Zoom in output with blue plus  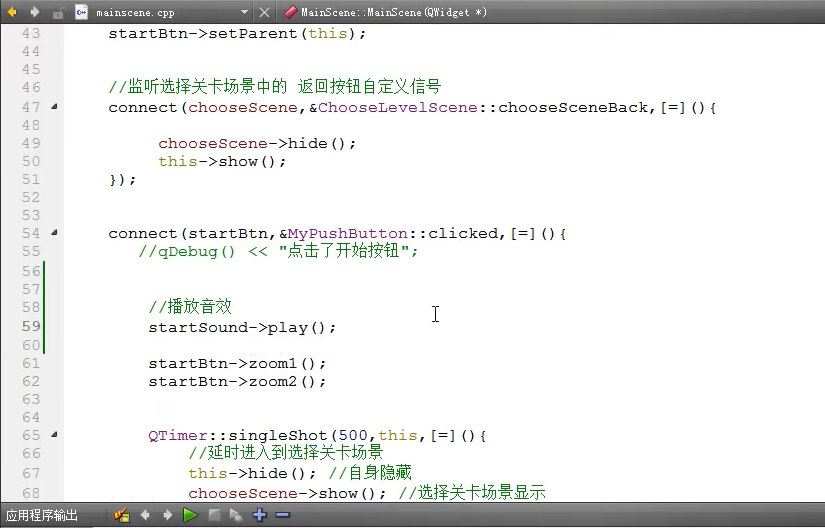(x=259, y=515)
